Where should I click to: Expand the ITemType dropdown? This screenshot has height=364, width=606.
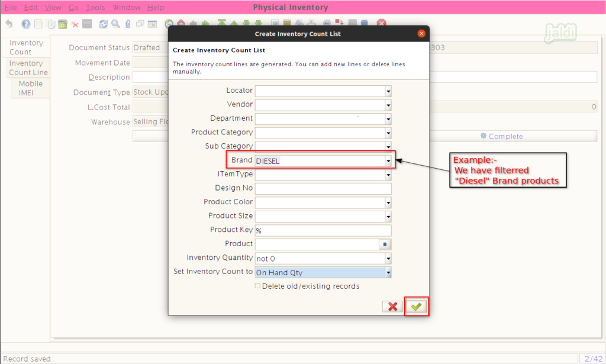(388, 175)
